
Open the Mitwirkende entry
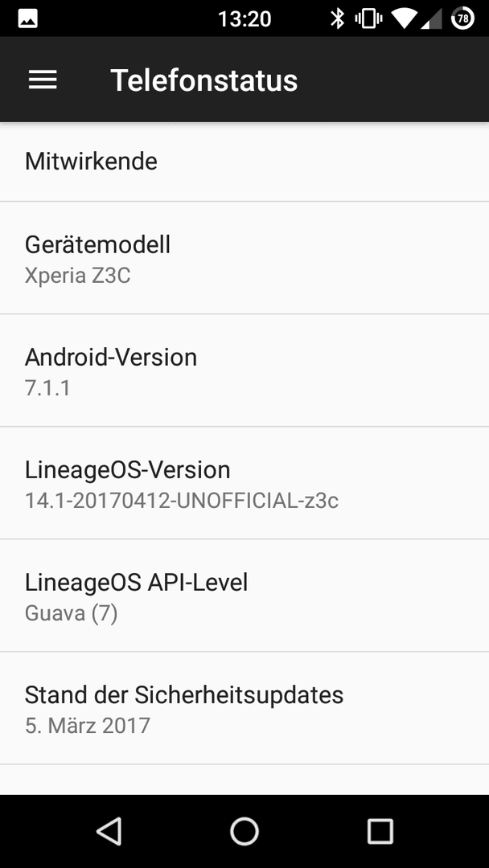(244, 162)
